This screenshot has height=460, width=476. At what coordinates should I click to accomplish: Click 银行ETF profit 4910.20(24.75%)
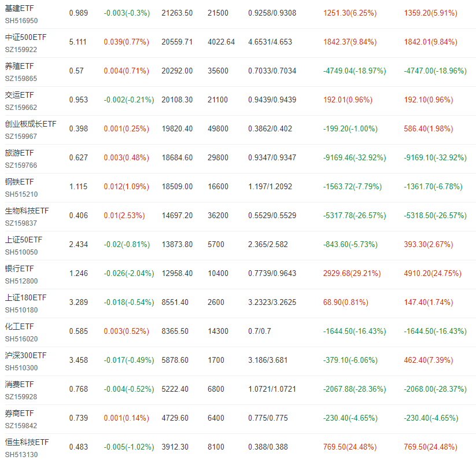pyautogui.click(x=433, y=273)
